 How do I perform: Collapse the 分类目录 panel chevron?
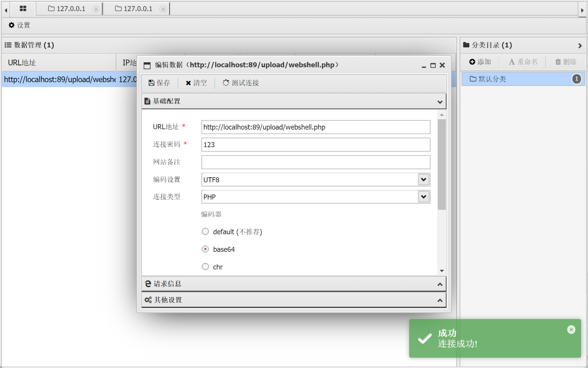click(x=580, y=45)
